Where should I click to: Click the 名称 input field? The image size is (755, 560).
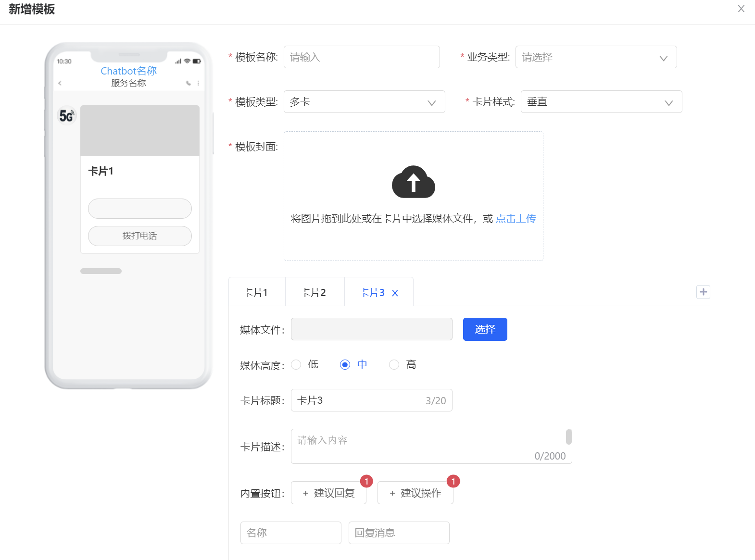tap(290, 533)
